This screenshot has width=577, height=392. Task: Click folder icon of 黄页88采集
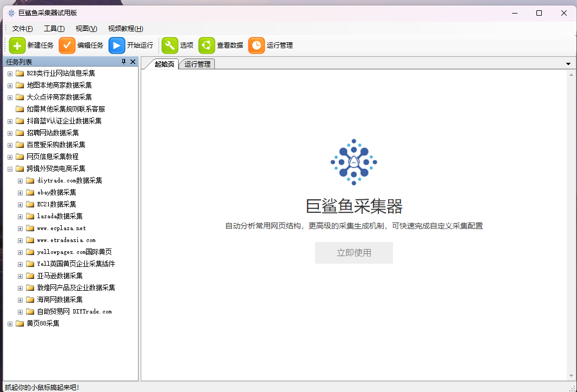pos(20,323)
